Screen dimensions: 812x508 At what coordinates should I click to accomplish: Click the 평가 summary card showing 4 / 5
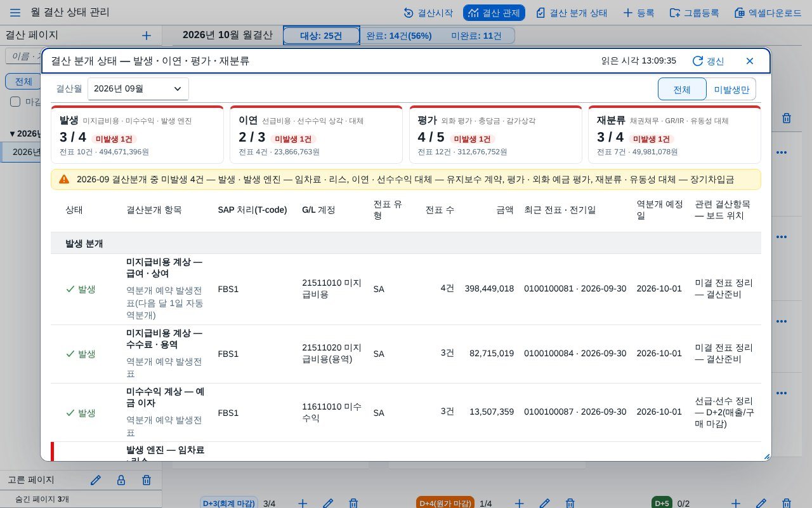point(495,135)
